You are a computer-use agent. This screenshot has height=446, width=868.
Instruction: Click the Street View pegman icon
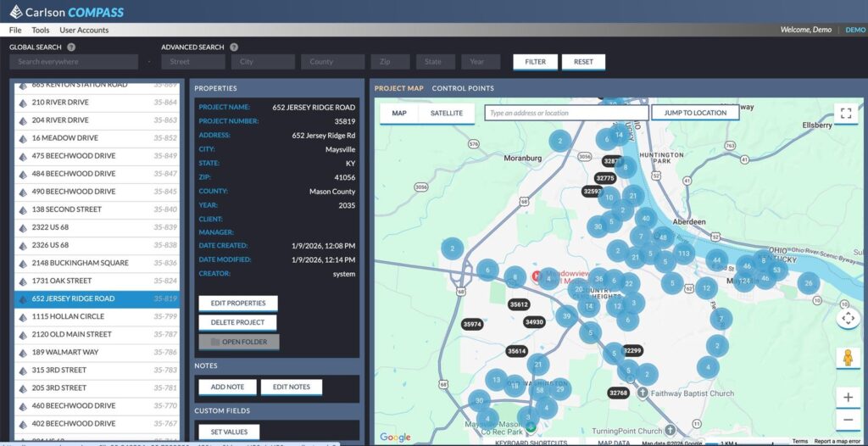click(848, 358)
